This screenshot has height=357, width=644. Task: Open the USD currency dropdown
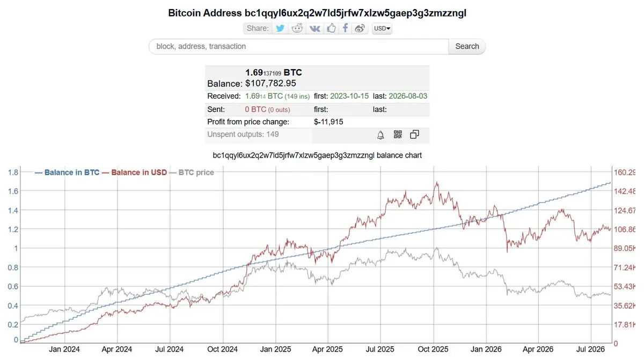point(382,28)
